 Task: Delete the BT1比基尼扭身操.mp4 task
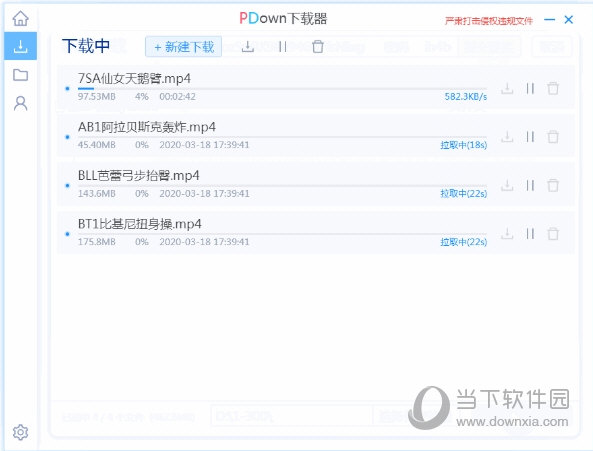(553, 234)
